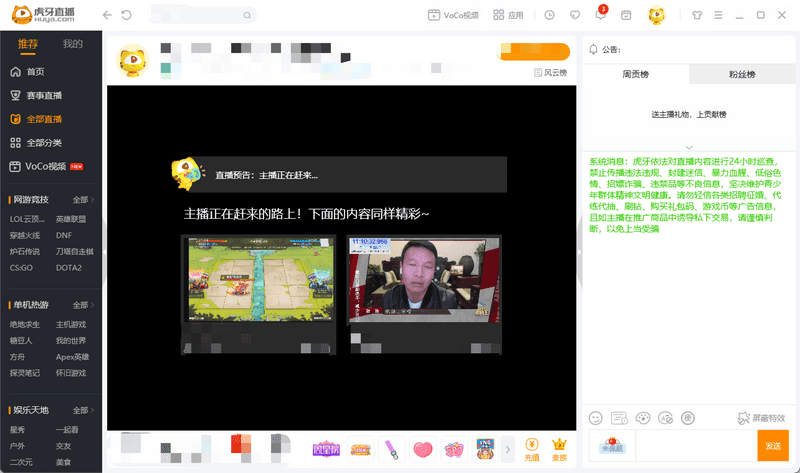Click the calendar check-in icon
800x473 pixels.
[x=626, y=15]
